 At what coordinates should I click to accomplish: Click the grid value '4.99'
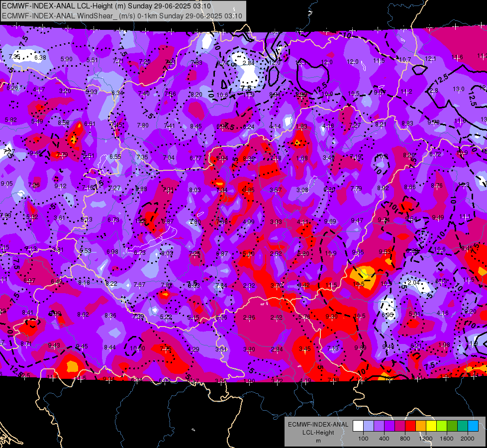click(248, 222)
